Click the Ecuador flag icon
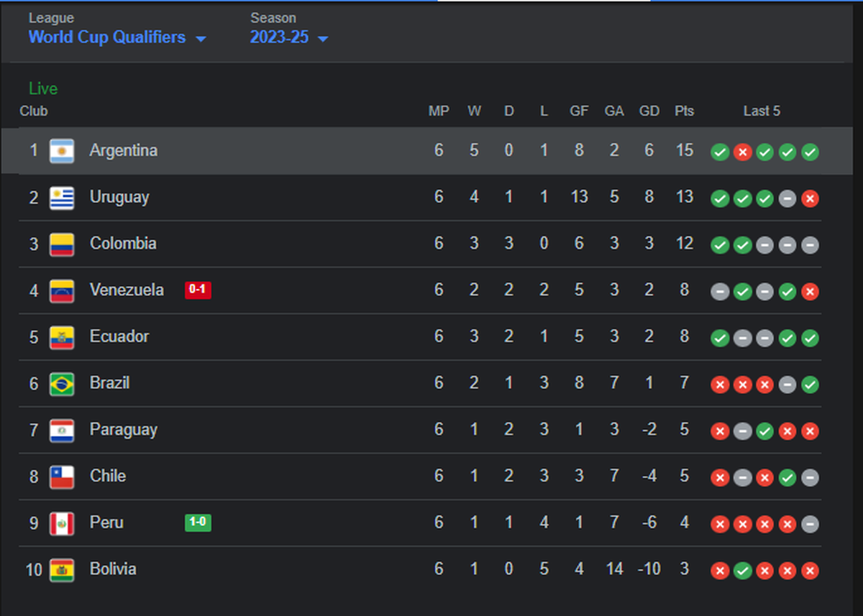Viewport: 863px width, 616px height. (x=62, y=337)
